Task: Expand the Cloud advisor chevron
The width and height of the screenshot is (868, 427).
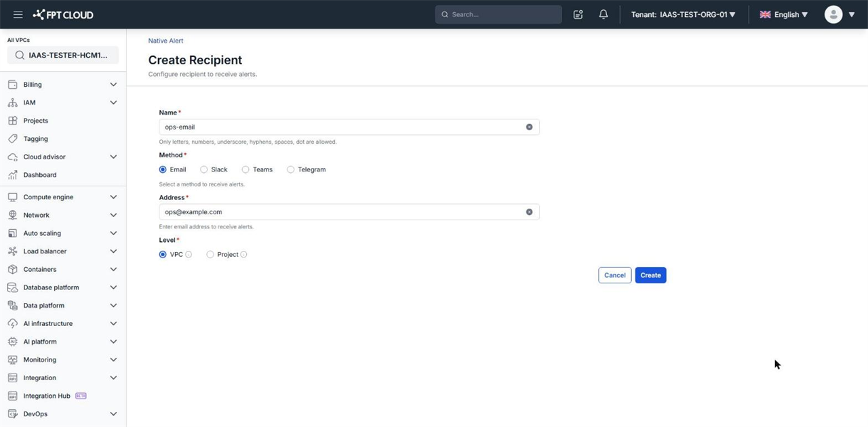Action: (113, 157)
